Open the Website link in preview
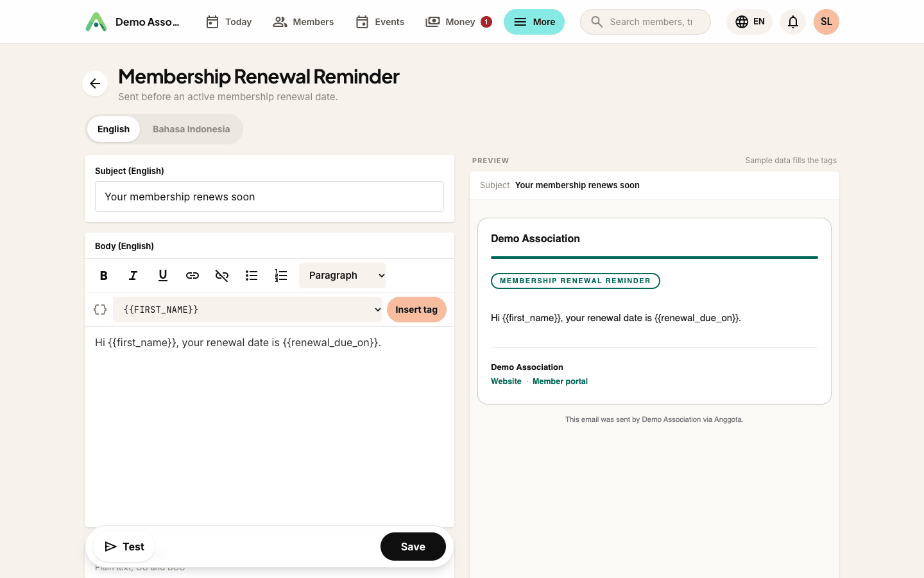Viewport: 924px width, 578px height. [x=506, y=381]
